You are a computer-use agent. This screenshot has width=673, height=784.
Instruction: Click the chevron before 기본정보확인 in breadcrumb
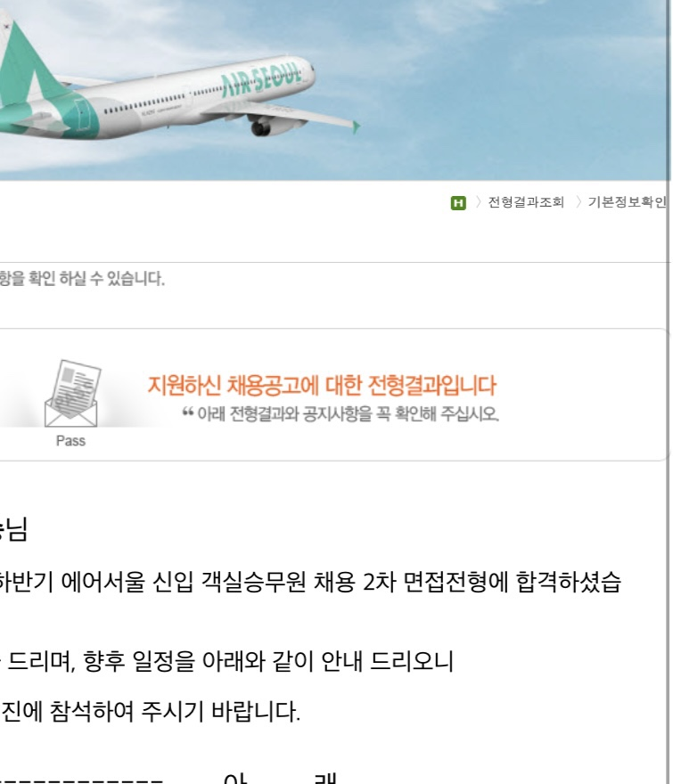point(579,202)
